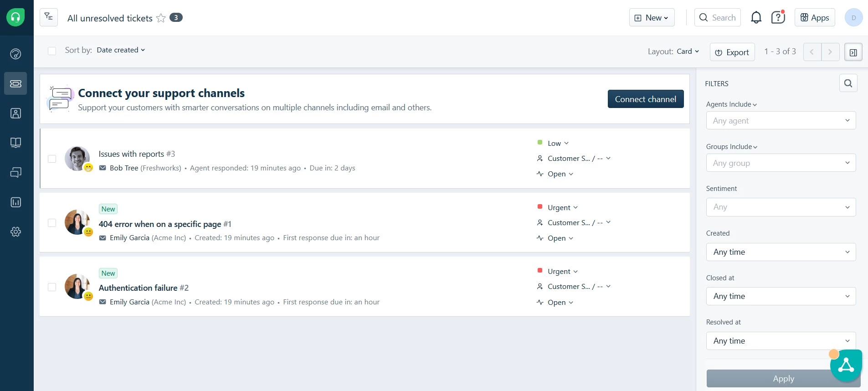Toggle the ticket views list icon

tap(49, 17)
